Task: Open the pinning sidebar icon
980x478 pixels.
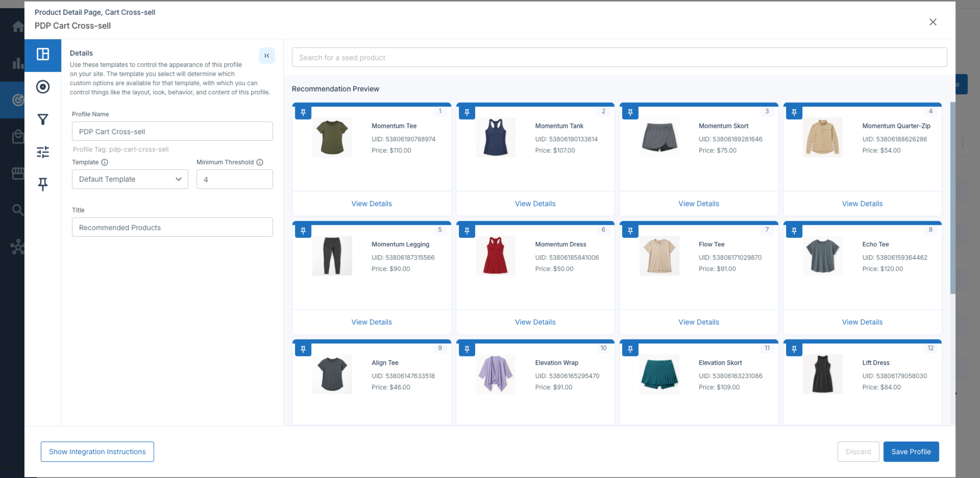Action: coord(43,184)
